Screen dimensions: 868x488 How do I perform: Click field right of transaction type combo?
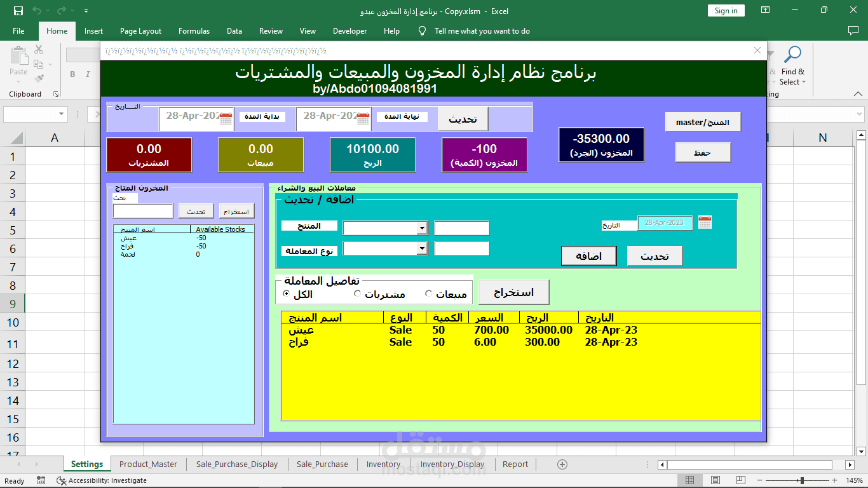point(462,248)
